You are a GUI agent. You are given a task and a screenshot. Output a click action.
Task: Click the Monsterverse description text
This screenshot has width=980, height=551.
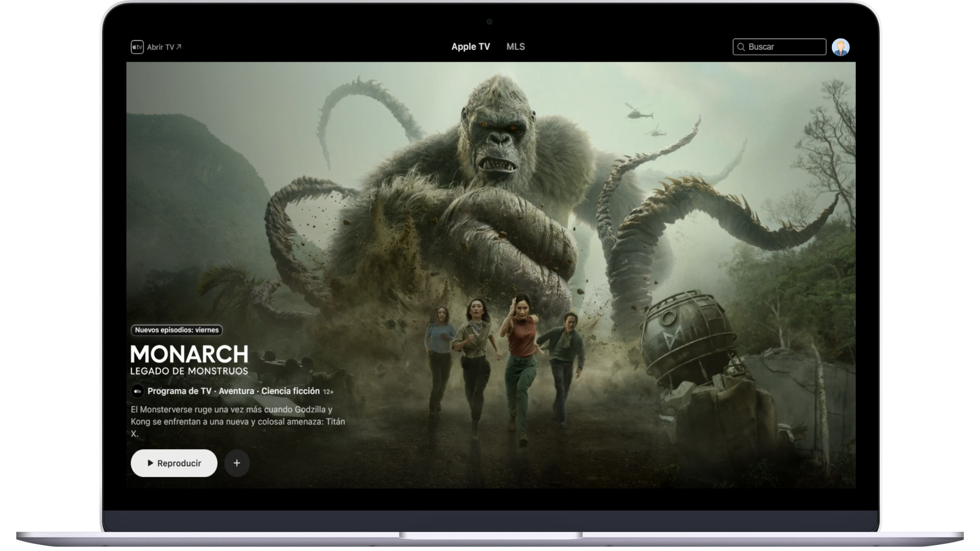click(x=238, y=421)
